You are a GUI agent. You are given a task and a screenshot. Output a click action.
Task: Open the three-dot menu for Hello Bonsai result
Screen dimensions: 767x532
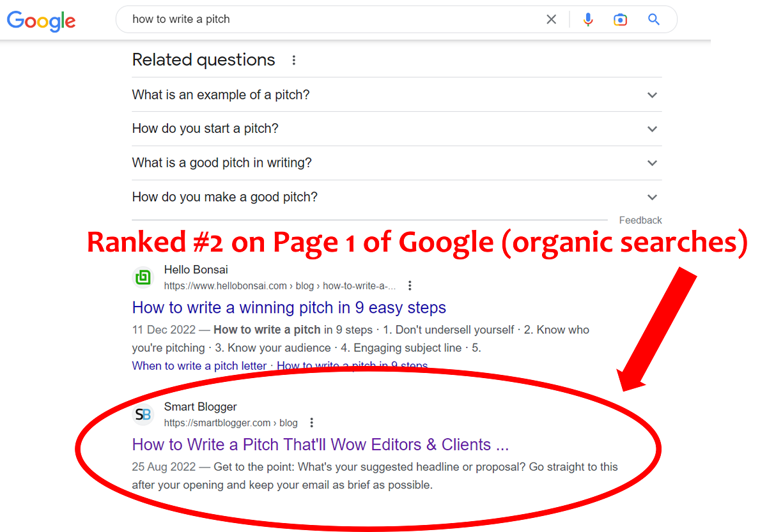[410, 285]
